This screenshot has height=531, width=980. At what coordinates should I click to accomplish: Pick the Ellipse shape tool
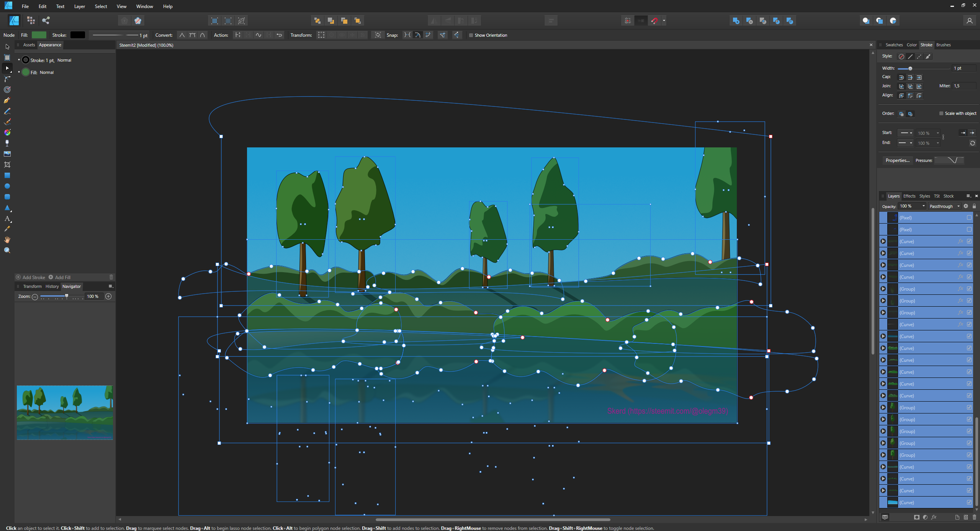[x=7, y=186]
